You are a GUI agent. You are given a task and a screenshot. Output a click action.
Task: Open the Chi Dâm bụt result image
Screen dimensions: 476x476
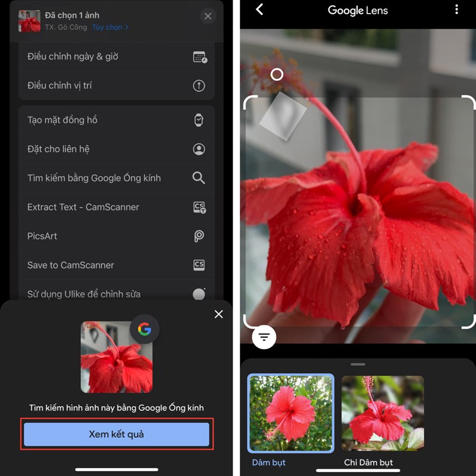383,413
